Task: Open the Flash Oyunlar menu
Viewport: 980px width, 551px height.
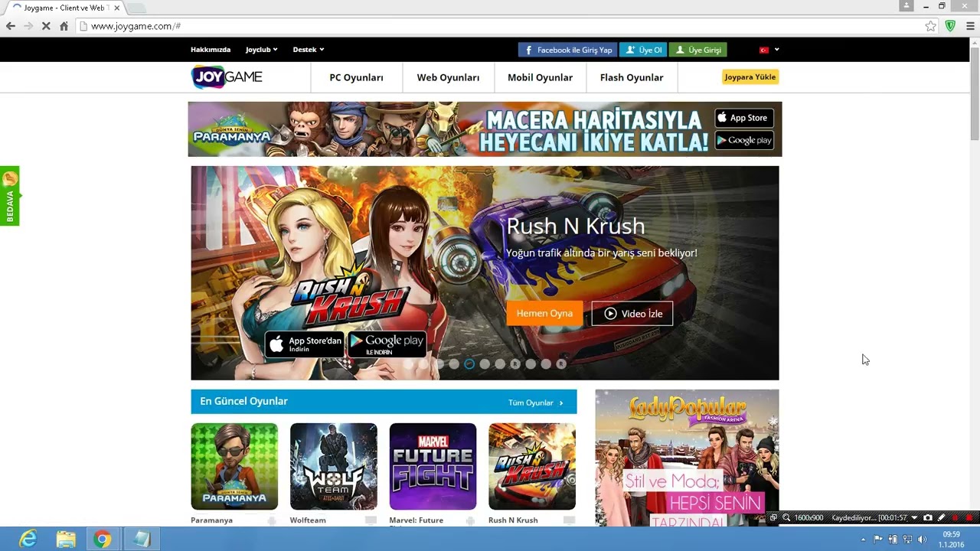Action: (632, 77)
